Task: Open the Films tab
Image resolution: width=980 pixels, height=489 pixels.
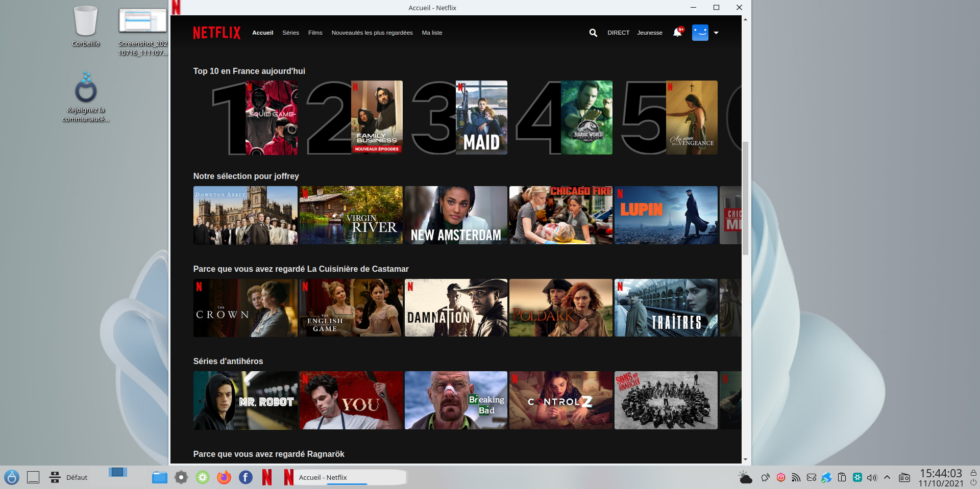Action: [x=315, y=33]
